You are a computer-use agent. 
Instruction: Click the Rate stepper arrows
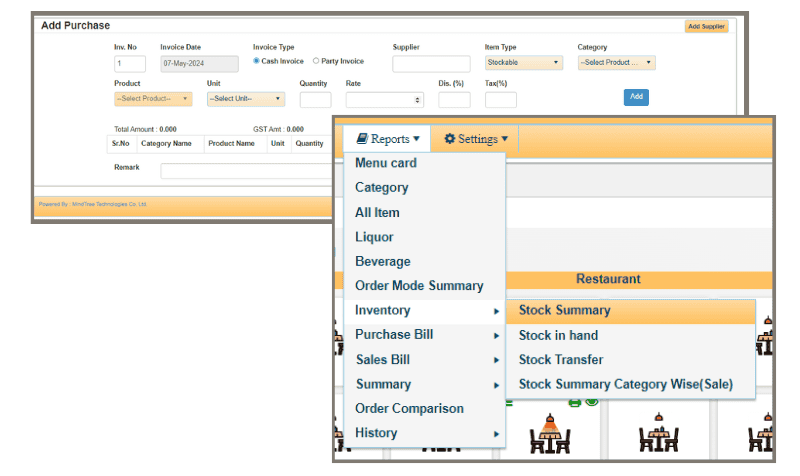pyautogui.click(x=417, y=100)
